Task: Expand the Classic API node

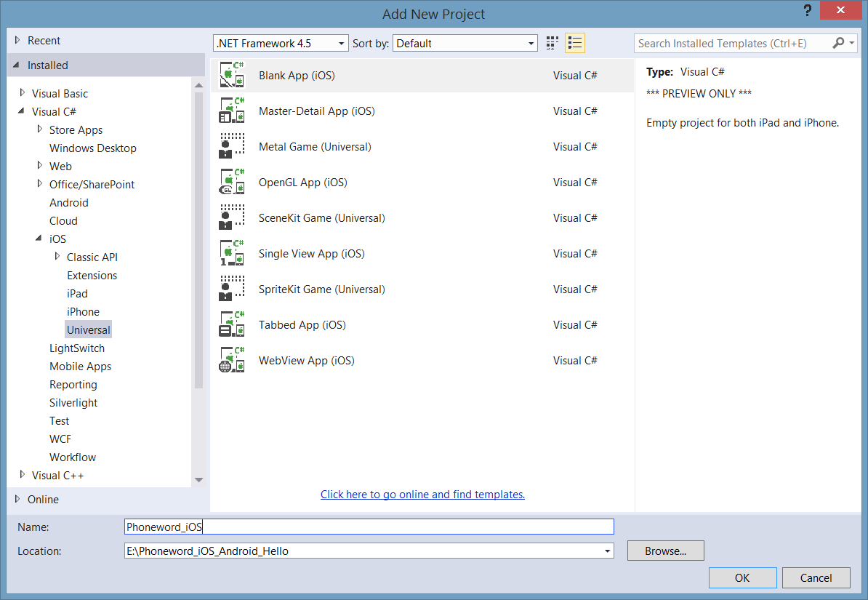Action: [57, 257]
